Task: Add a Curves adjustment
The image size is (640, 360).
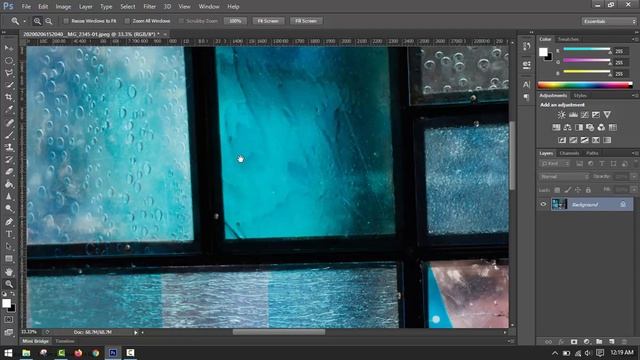Action: pos(584,115)
